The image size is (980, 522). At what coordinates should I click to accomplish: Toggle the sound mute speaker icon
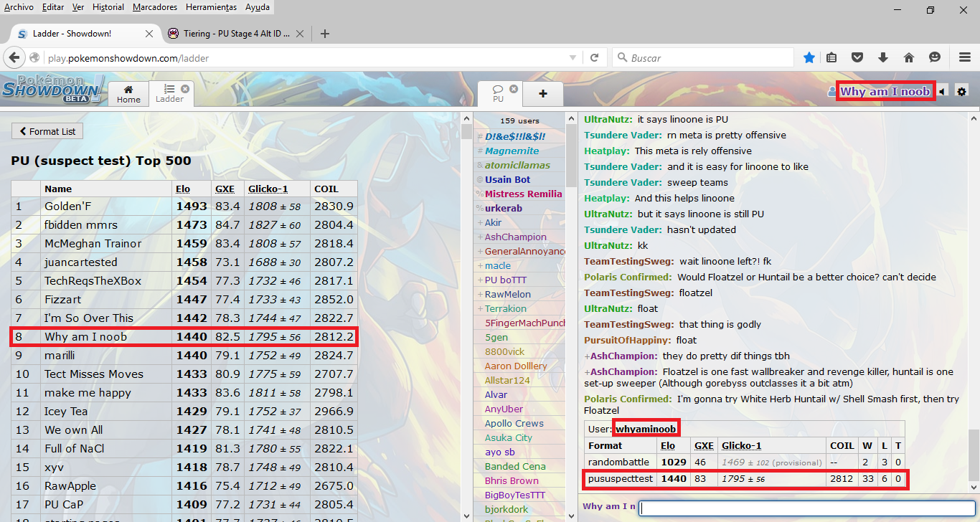(943, 91)
